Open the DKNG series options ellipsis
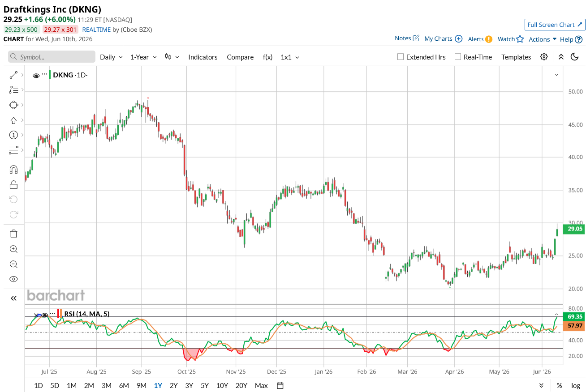 (x=44, y=74)
